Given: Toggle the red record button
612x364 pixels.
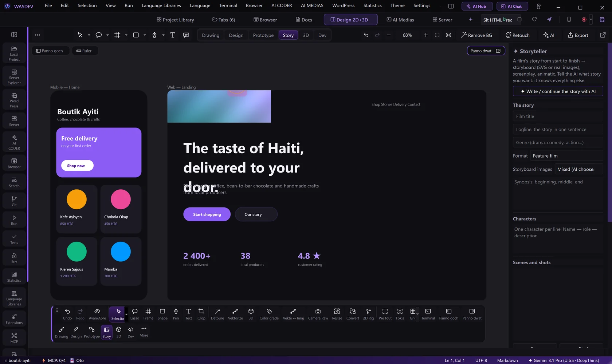Looking at the screenshot, I should pos(584,20).
